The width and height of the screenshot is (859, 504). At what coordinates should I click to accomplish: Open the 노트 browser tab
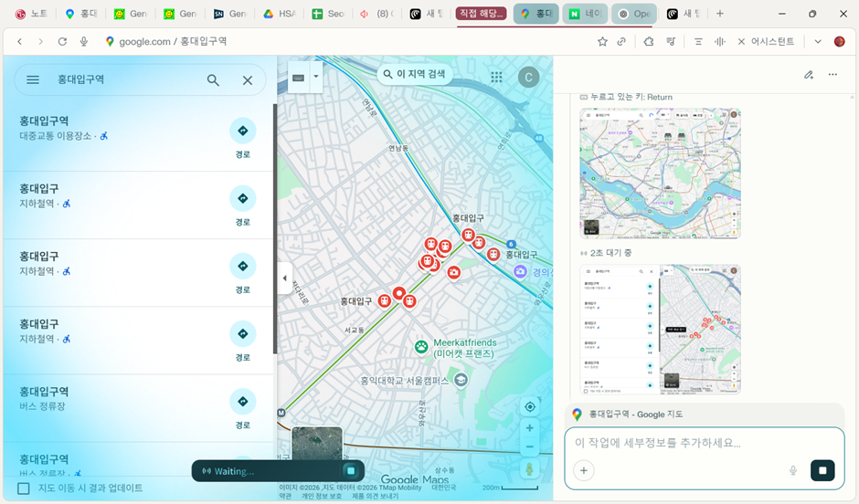point(32,14)
